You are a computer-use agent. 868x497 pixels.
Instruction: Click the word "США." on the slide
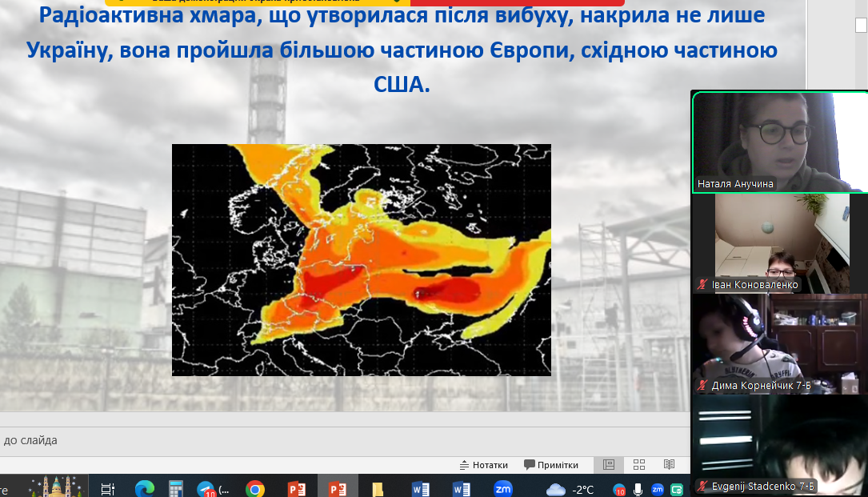point(402,85)
